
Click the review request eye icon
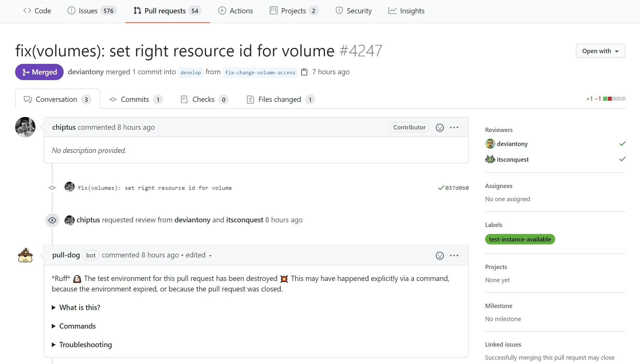[52, 220]
